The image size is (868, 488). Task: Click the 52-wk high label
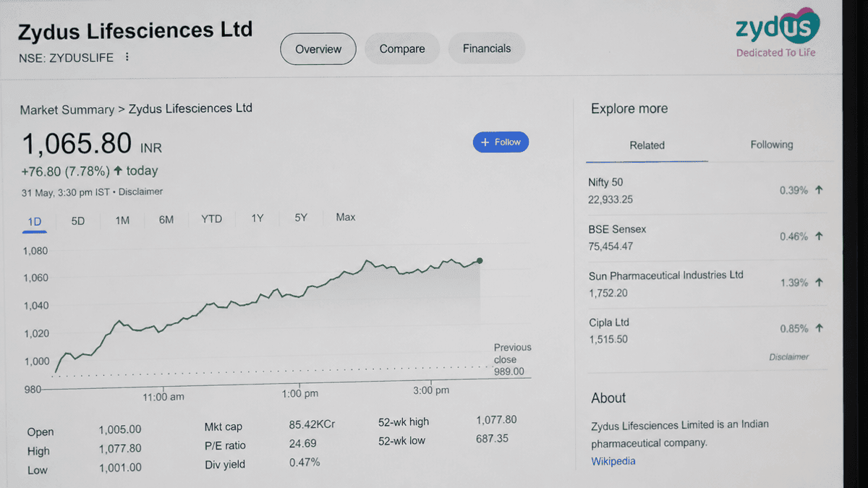(404, 422)
